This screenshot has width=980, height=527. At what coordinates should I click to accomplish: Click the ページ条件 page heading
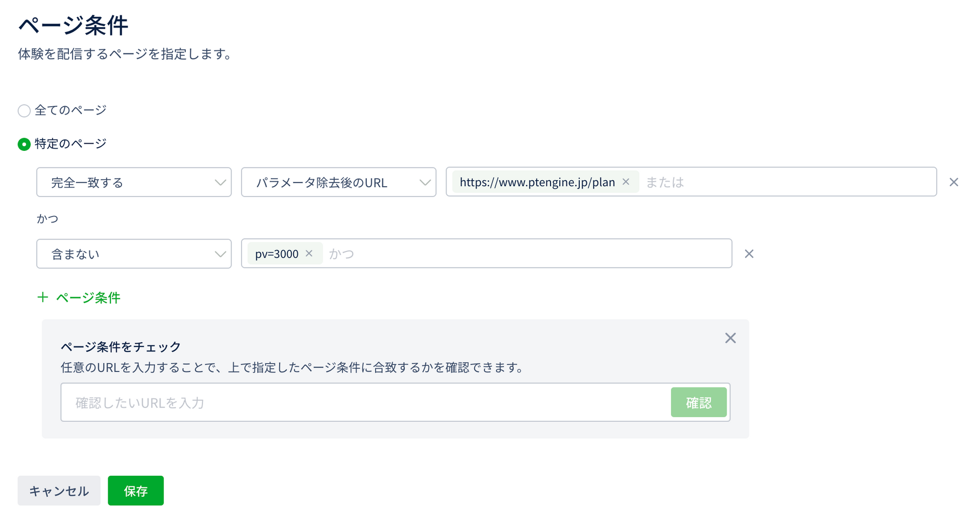tap(73, 25)
